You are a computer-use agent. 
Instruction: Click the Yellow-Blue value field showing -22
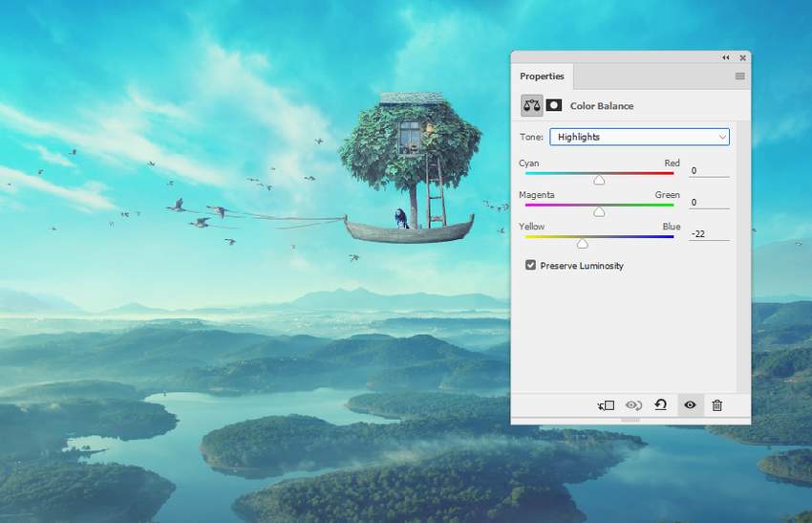pos(709,233)
